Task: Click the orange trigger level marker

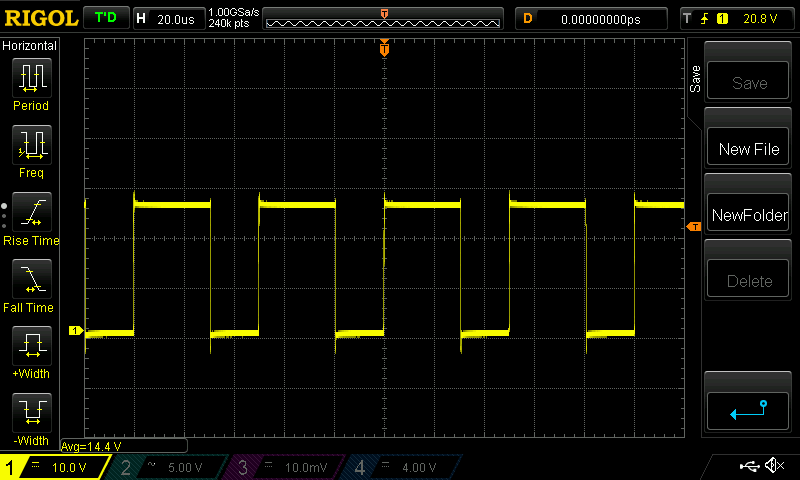Action: (x=692, y=228)
